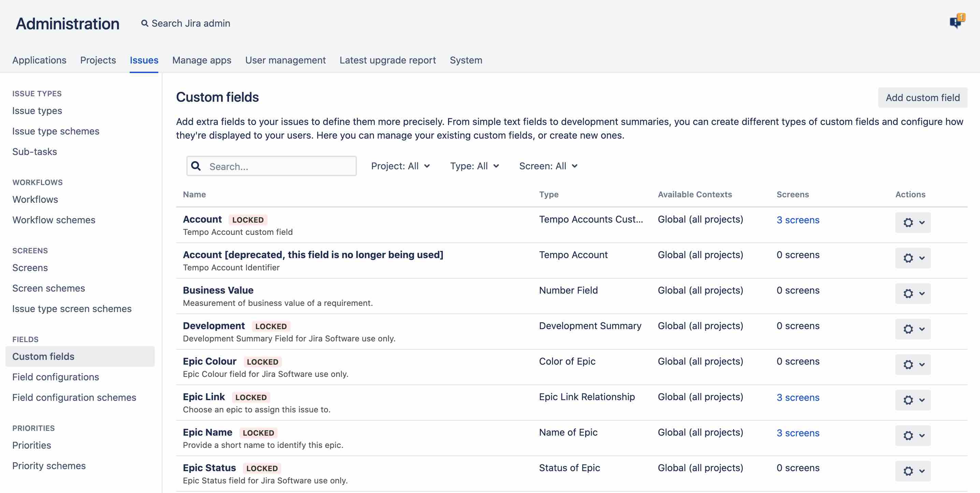Switch to the System tab

click(x=466, y=60)
